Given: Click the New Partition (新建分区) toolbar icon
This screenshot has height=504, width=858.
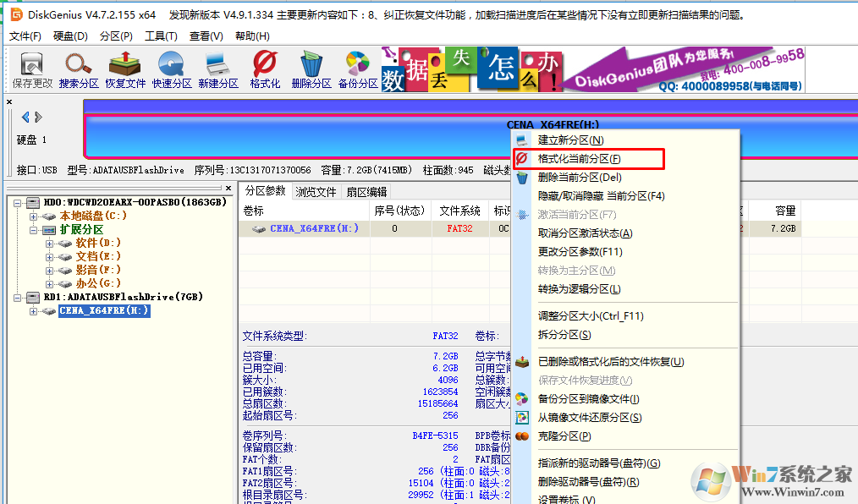Looking at the screenshot, I should pyautogui.click(x=218, y=68).
